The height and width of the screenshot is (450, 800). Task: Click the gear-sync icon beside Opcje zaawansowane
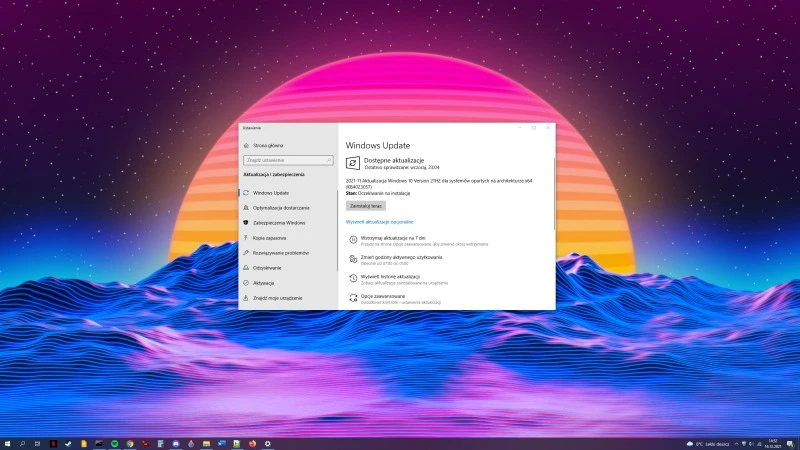(353, 298)
